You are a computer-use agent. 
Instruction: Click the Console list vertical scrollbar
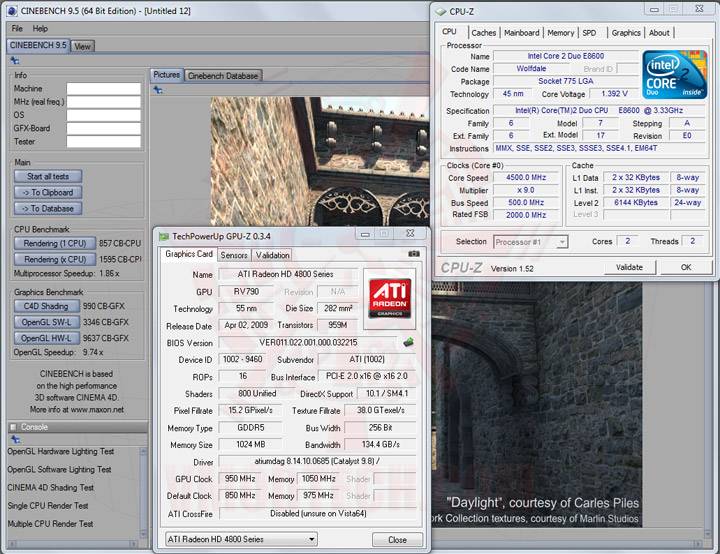(x=143, y=492)
